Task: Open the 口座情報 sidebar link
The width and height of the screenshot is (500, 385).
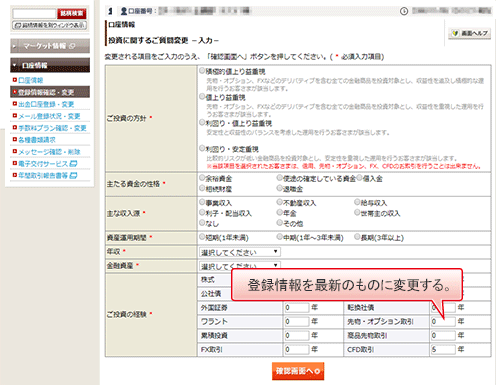Action: click(x=31, y=80)
